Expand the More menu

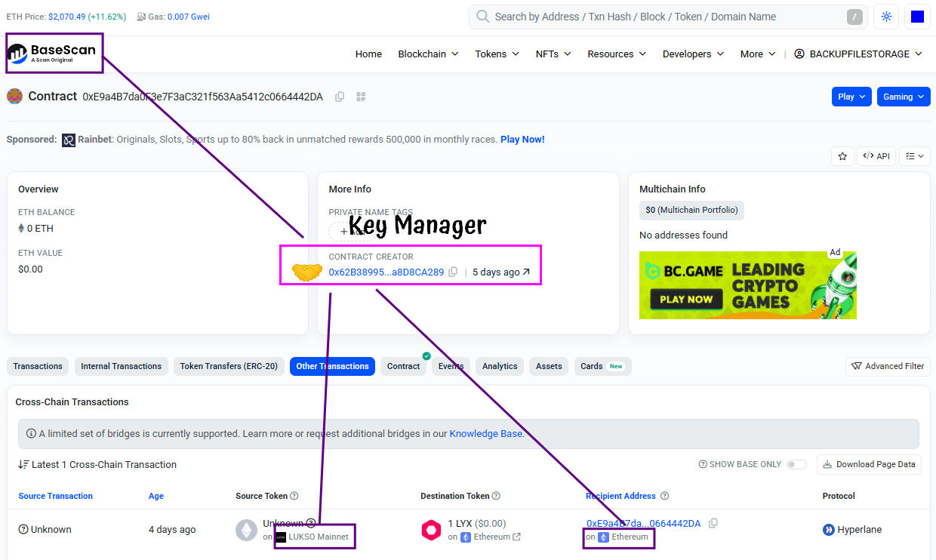tap(758, 54)
